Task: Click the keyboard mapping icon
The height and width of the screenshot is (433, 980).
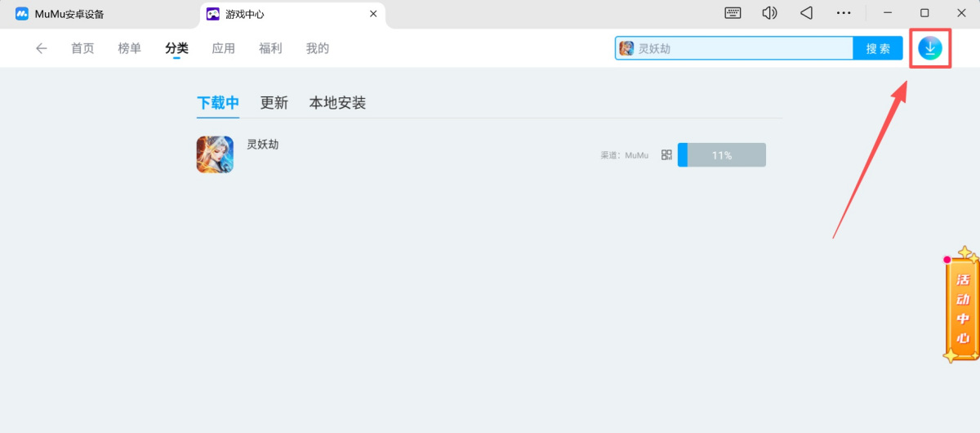Action: 733,13
